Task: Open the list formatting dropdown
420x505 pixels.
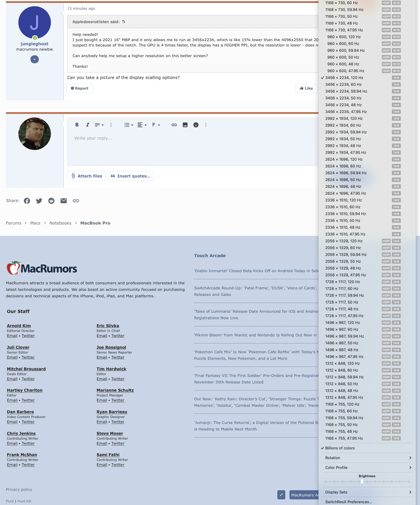Action: click(129, 125)
